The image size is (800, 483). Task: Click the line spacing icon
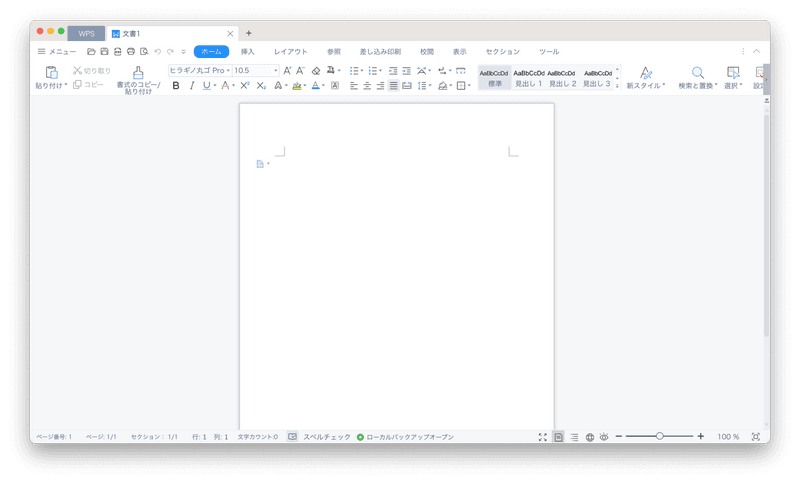[x=421, y=86]
